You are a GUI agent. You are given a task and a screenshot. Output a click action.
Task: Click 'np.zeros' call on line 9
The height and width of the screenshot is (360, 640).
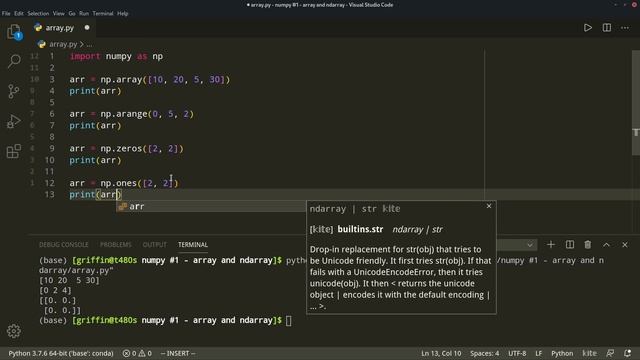point(121,149)
